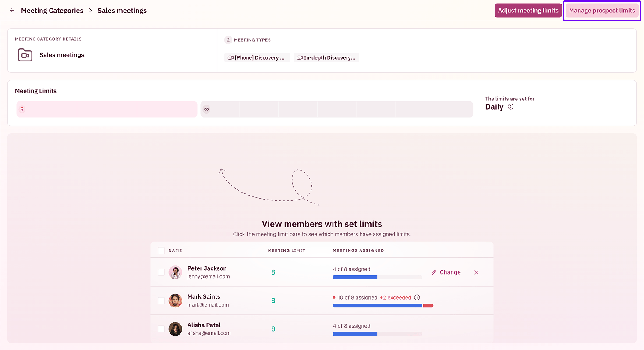Click the limit badge showing 5

(x=22, y=109)
